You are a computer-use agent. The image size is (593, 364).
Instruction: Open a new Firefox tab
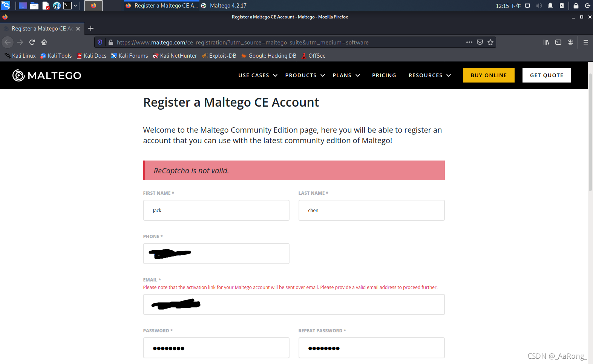[91, 28]
